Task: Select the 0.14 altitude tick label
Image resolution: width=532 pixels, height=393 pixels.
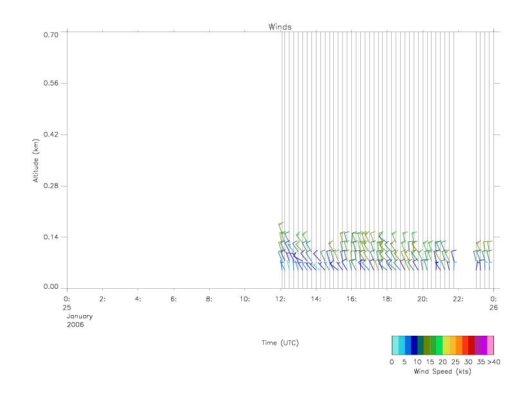Action: click(51, 237)
